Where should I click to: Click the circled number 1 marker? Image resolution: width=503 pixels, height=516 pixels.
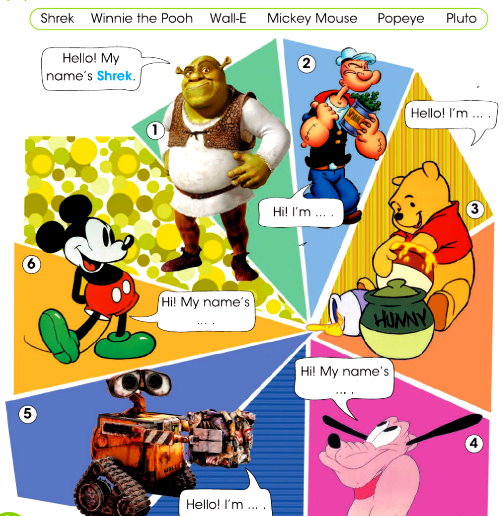155,130
